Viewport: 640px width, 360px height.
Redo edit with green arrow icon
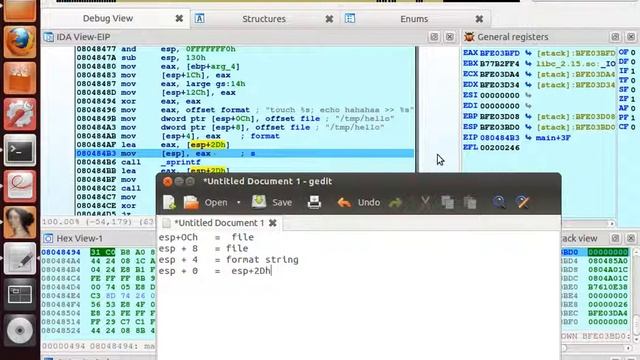[x=396, y=202]
